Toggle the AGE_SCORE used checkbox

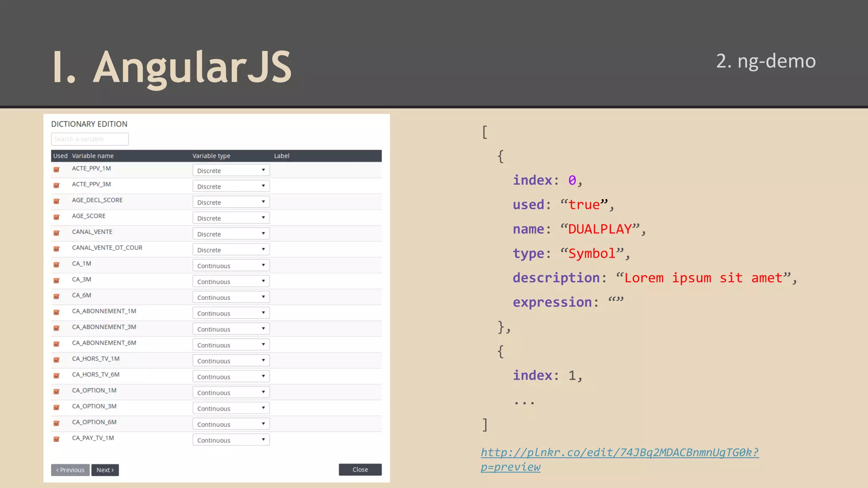coord(56,217)
